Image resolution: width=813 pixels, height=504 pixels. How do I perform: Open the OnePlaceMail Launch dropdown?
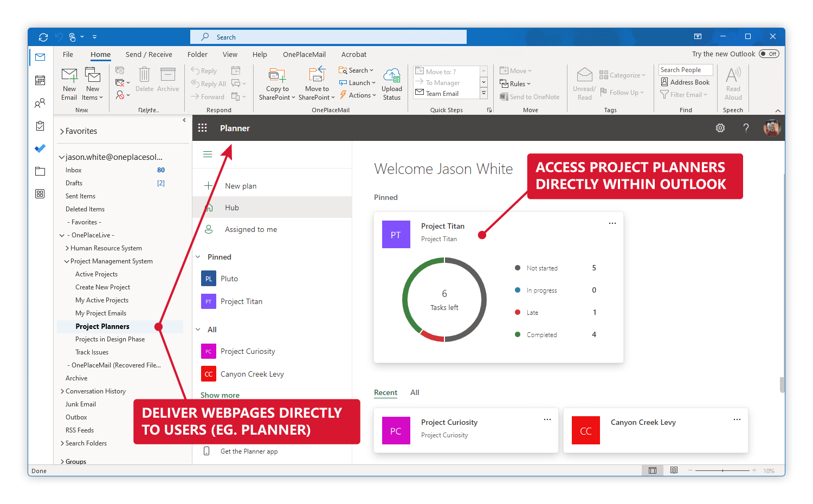coord(358,83)
